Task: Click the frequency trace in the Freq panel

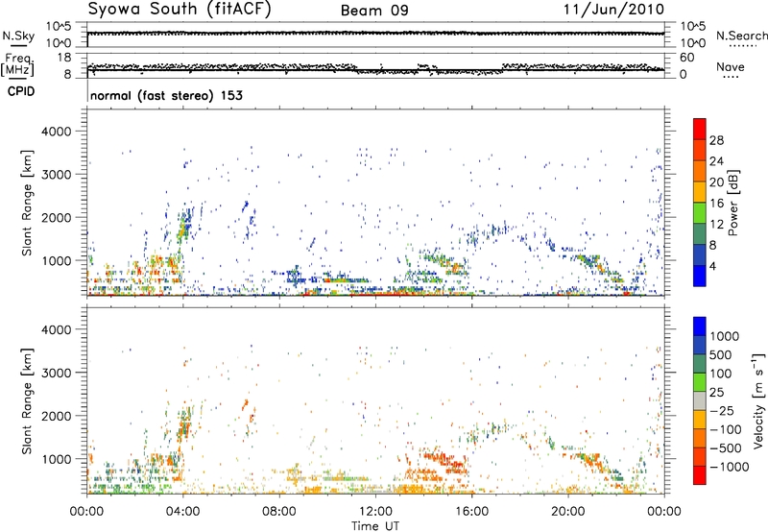Action: [375, 69]
